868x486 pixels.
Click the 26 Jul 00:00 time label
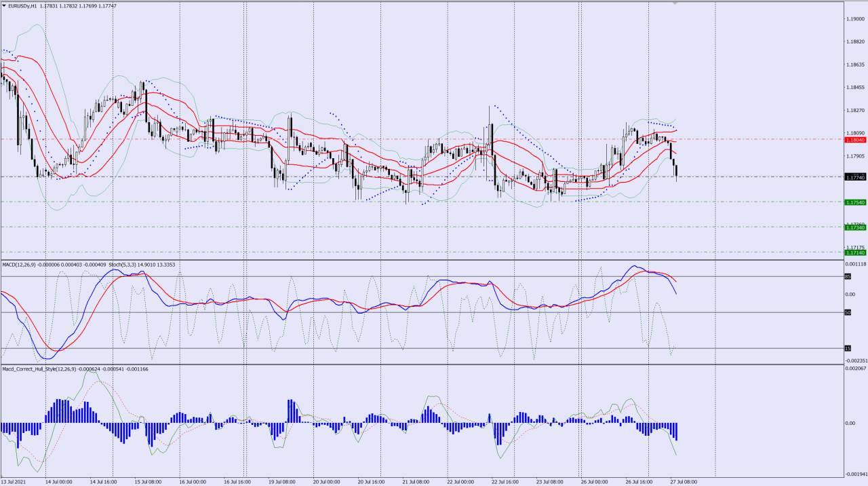(x=595, y=482)
